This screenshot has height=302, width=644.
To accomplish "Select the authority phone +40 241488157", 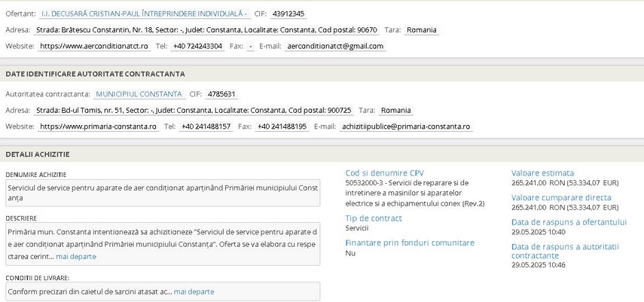I will 206,127.
